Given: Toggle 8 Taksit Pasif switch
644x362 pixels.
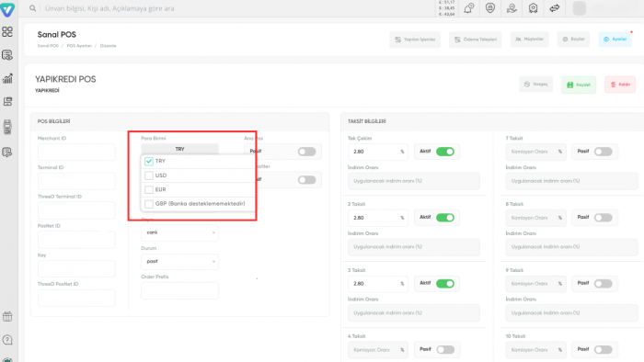Looking at the screenshot, I should tap(603, 218).
